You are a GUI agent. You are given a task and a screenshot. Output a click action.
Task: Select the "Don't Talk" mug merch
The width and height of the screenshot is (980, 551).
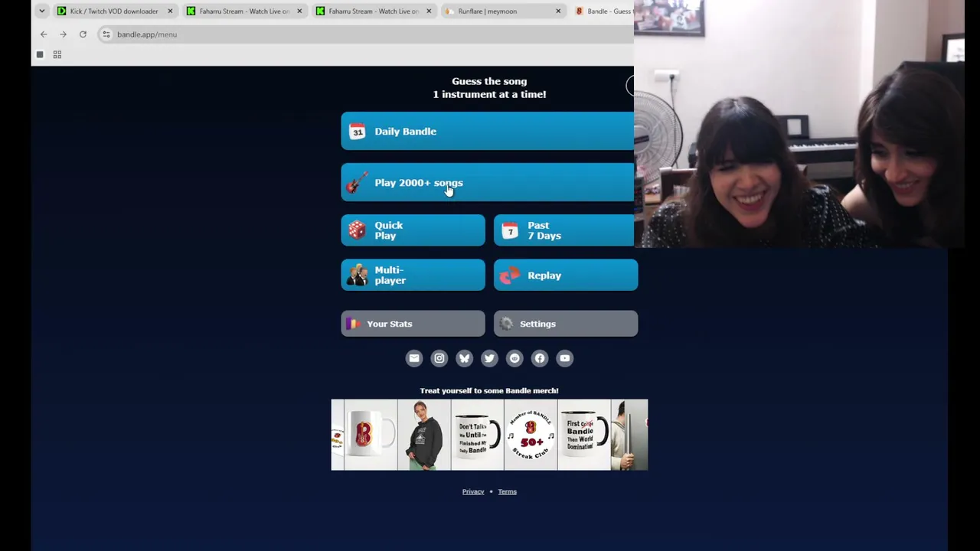[478, 435]
